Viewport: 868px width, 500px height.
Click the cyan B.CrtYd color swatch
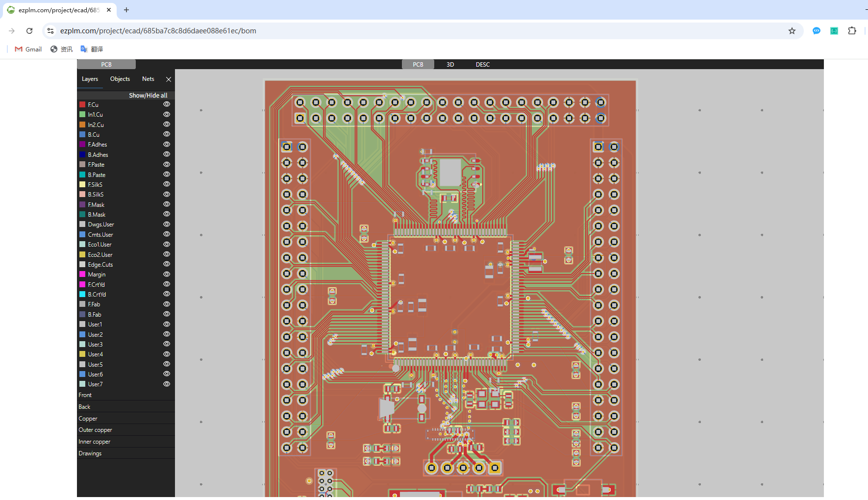[x=82, y=294]
